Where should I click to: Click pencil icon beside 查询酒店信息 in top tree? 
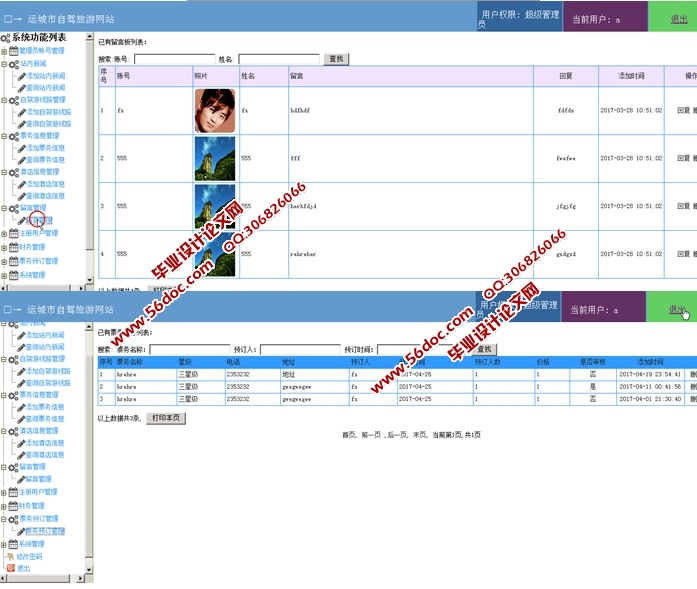(x=21, y=196)
